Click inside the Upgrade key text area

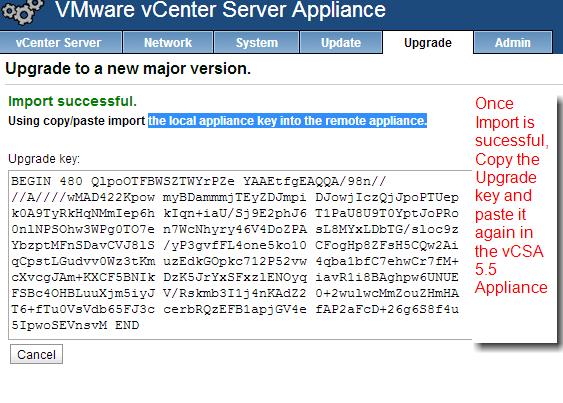[240, 255]
